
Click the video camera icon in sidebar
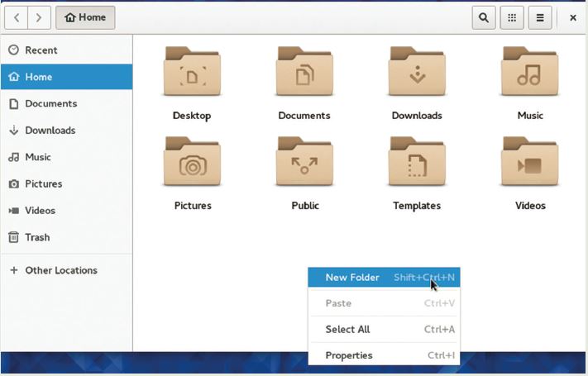pyautogui.click(x=13, y=211)
